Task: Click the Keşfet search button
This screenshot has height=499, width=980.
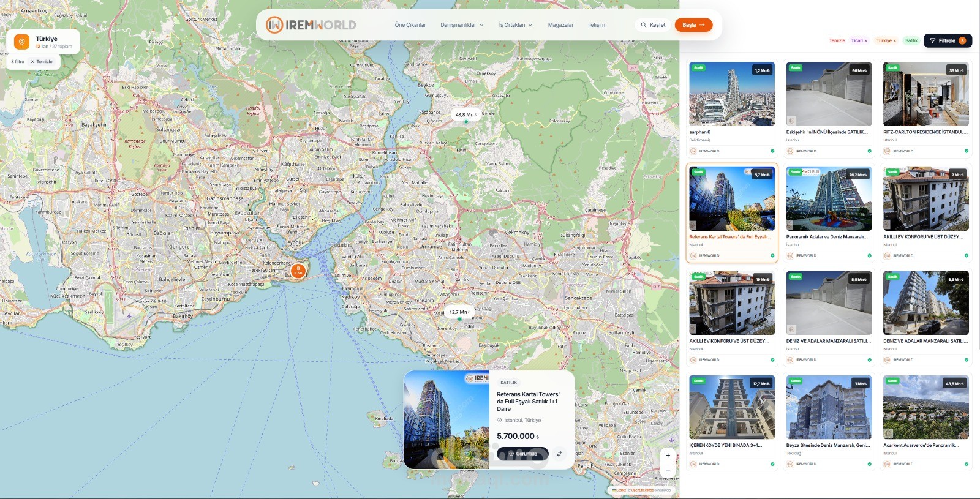Action: 653,25
